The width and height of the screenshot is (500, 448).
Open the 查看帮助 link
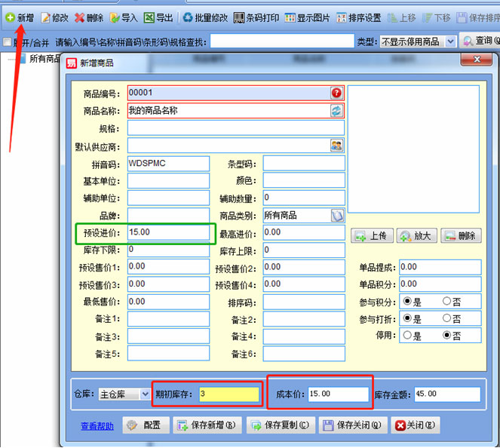click(97, 426)
